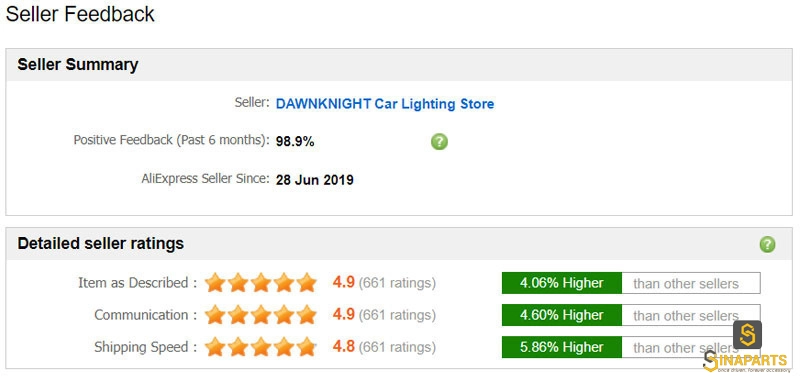This screenshot has width=800, height=377.
Task: Click the first star in Shipping Speed row
Action: click(215, 347)
